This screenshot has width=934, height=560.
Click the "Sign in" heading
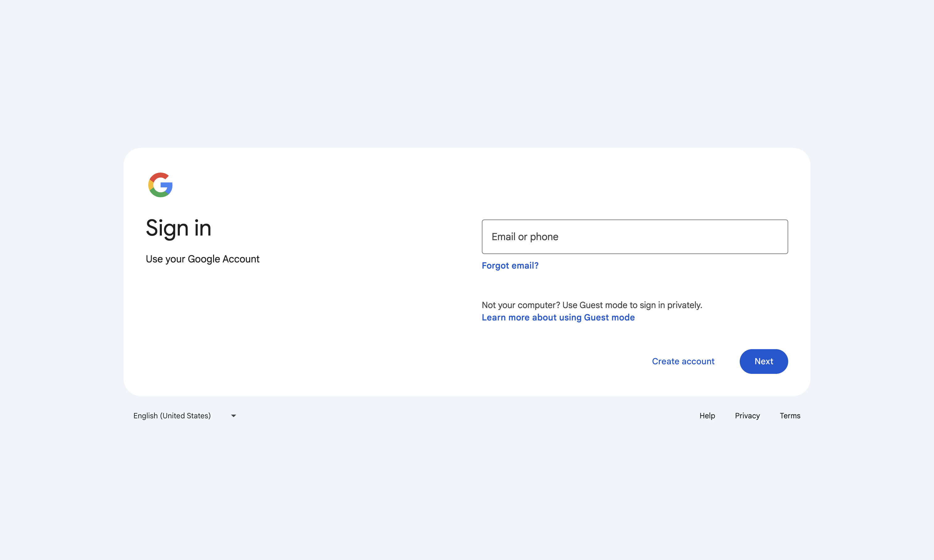pyautogui.click(x=178, y=228)
